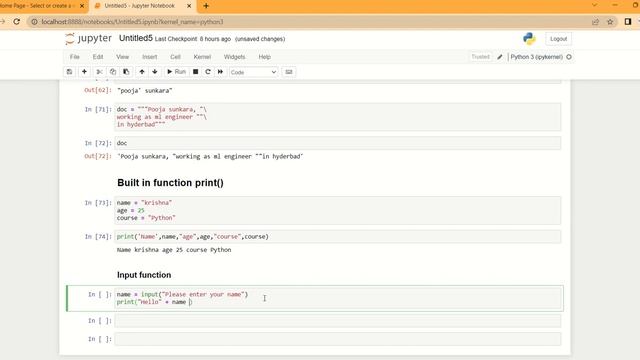Screen dimensions: 640x360
Task: Select the cell In [72] containing doc
Action: point(338,143)
